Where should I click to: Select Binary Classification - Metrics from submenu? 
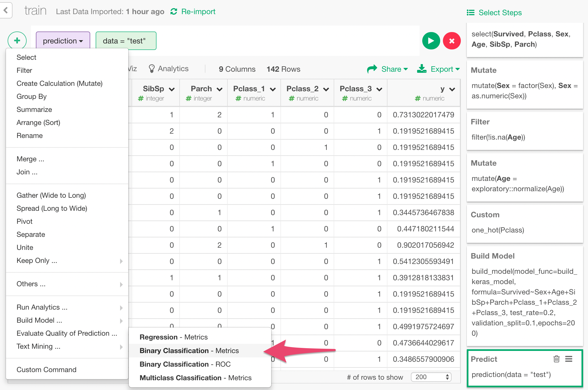click(x=189, y=351)
